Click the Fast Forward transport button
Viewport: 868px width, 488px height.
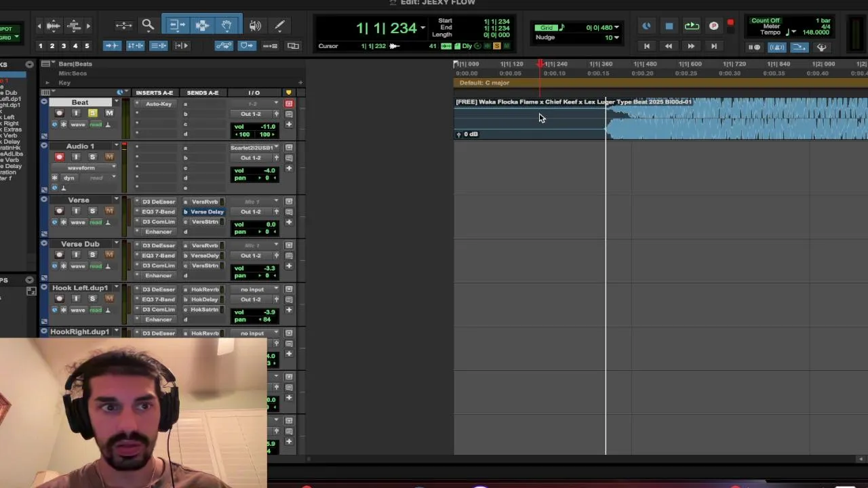coord(691,46)
